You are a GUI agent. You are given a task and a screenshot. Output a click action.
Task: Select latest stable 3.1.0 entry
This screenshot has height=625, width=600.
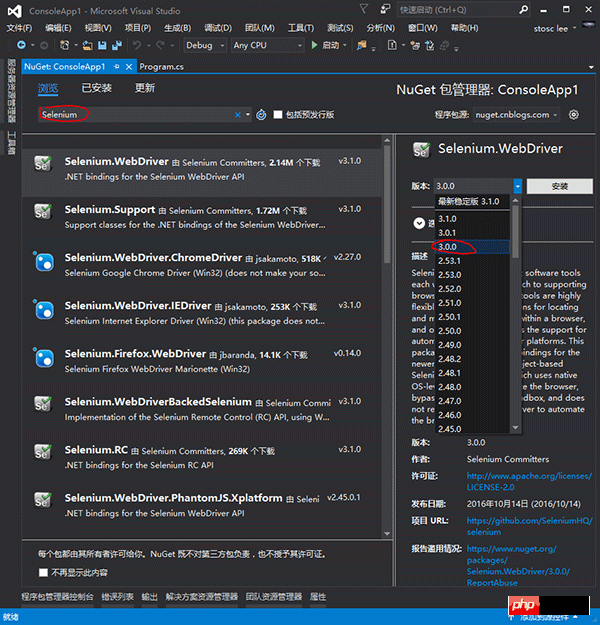(472, 201)
